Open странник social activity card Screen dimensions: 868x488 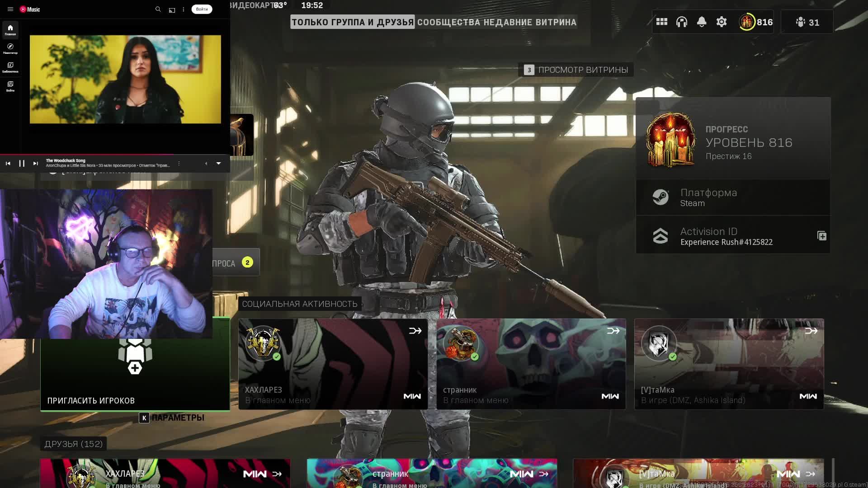point(531,364)
